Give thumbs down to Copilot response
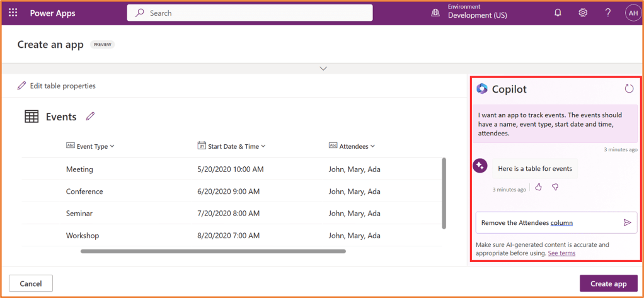Screen dimensions: 644x298 coord(555,187)
